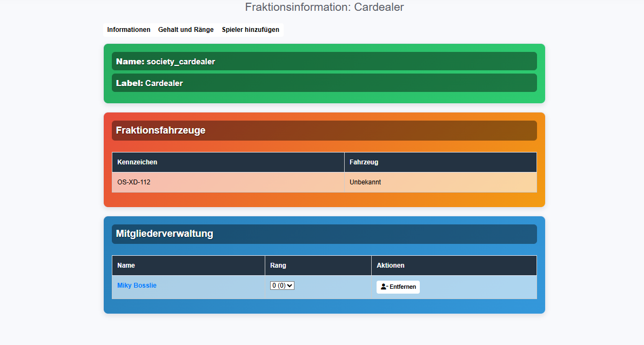Click the small arrow of the rank selector

click(291, 286)
